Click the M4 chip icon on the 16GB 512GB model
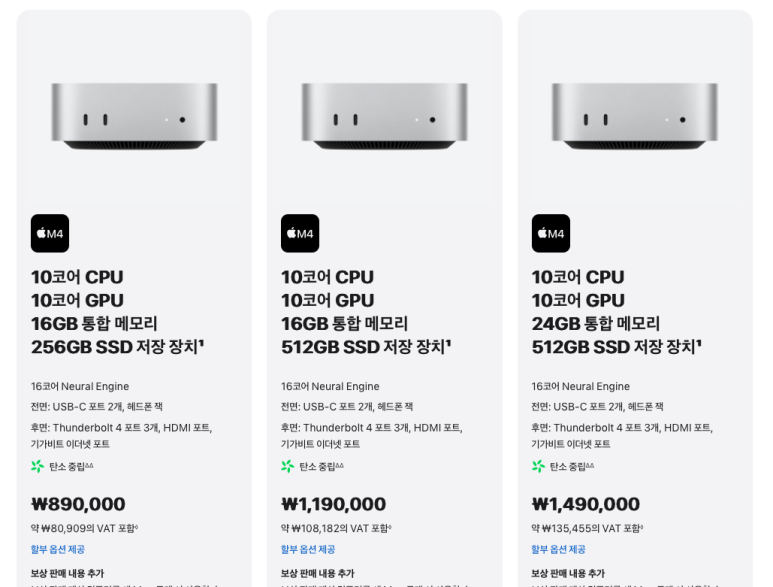Screen dimensions: 773x587 point(300,233)
